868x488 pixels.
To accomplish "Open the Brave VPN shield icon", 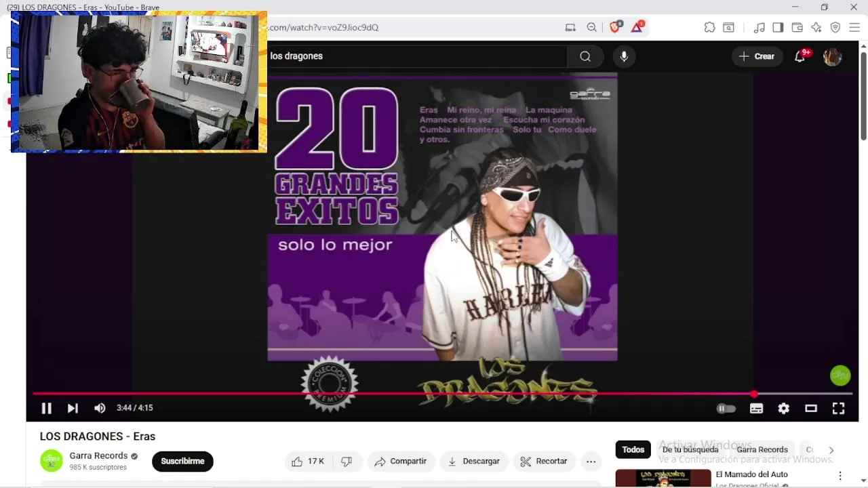I will pyautogui.click(x=835, y=28).
